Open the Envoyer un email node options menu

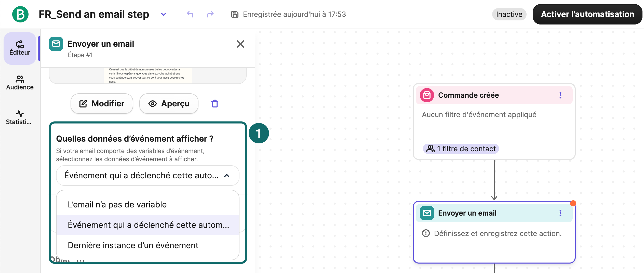pyautogui.click(x=560, y=213)
